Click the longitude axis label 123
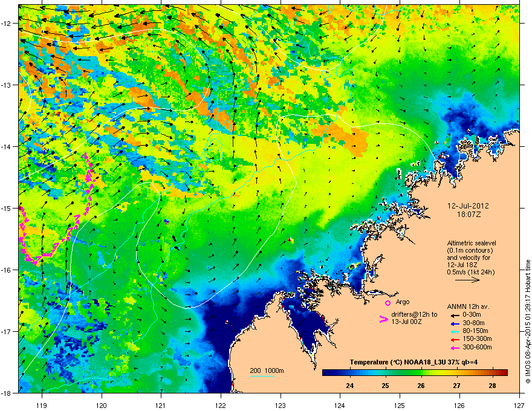This screenshot has width=532, height=411. coord(281,405)
